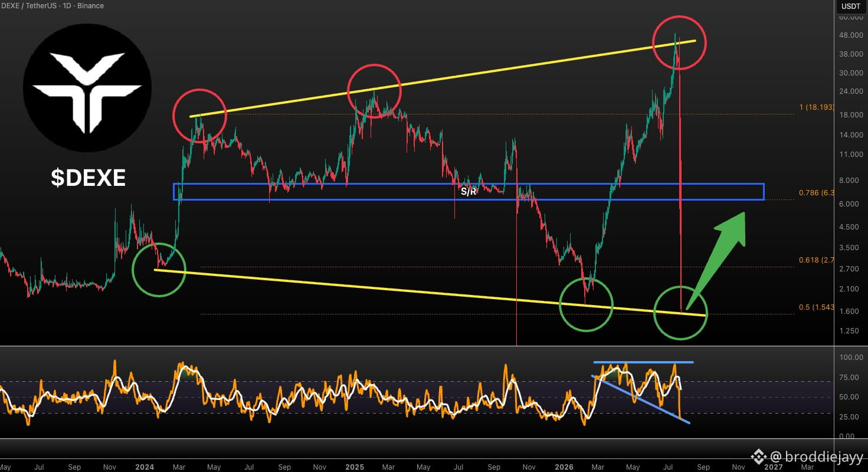Click the 14.000 price axis label
The height and width of the screenshot is (472, 868).
tap(850, 135)
